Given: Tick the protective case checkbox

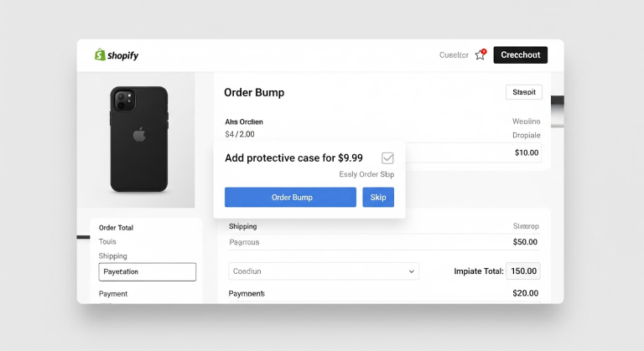Looking at the screenshot, I should (x=387, y=158).
